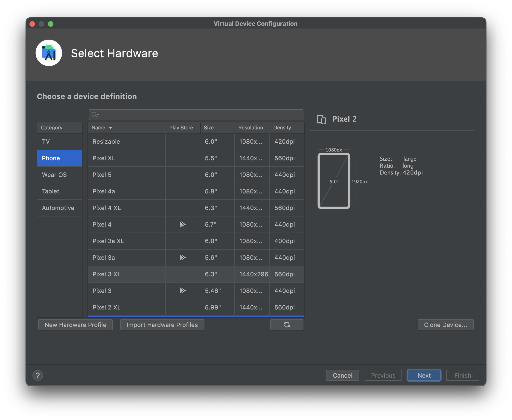Click the help question mark icon
The height and width of the screenshot is (420, 512).
pos(38,375)
